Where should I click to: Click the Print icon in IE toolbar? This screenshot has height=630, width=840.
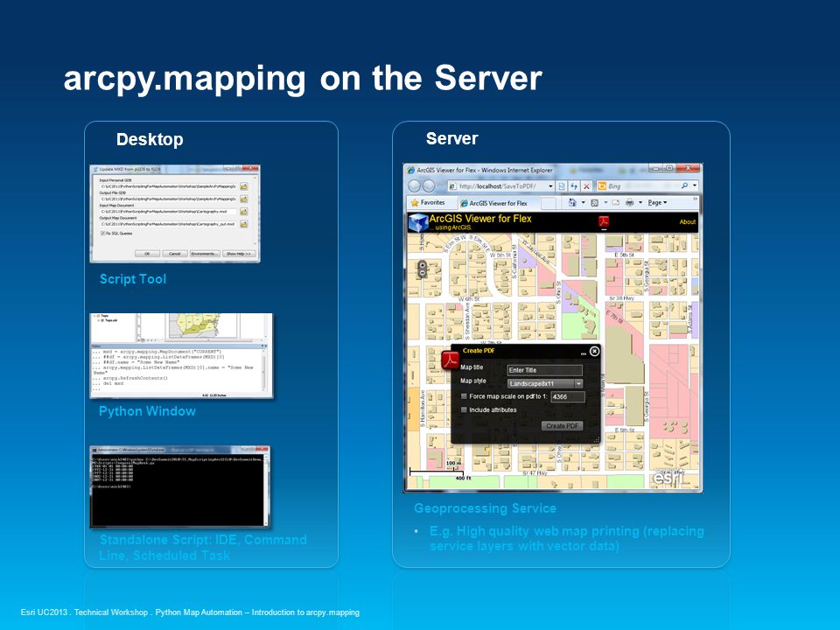pos(630,202)
